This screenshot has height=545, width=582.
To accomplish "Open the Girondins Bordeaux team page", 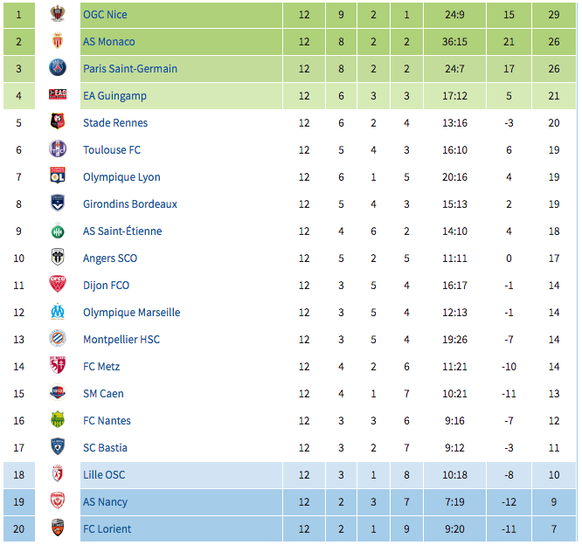I will coord(130,204).
